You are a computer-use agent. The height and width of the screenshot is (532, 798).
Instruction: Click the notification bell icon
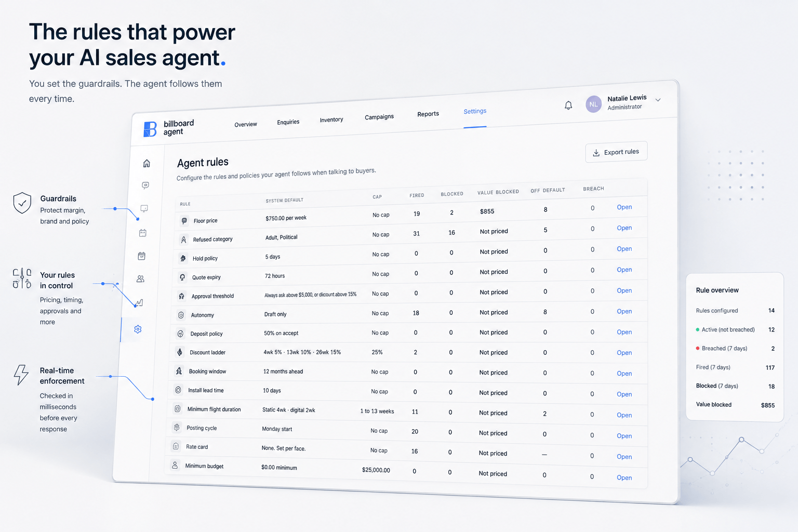pyautogui.click(x=568, y=105)
